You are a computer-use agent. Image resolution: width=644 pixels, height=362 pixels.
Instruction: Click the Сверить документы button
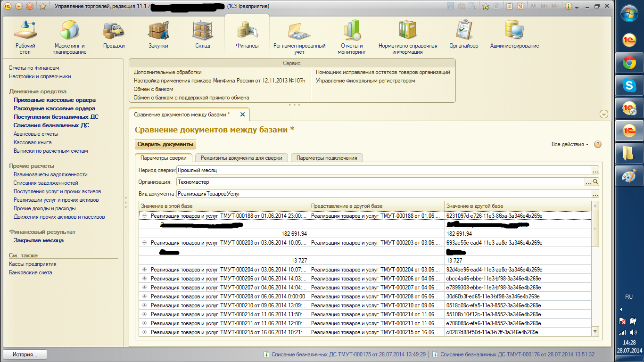165,145
